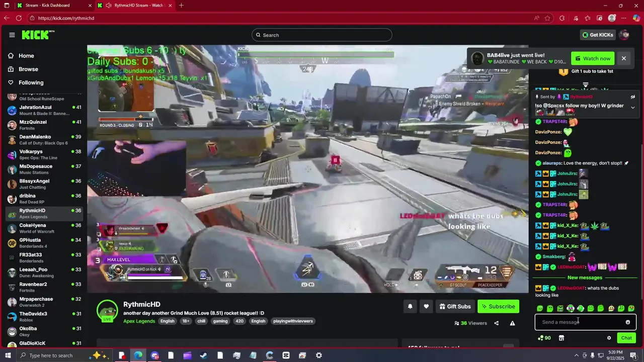Viewport: 644px width, 362px height.
Task: Open the Apex Legends category link
Action: tap(139, 321)
